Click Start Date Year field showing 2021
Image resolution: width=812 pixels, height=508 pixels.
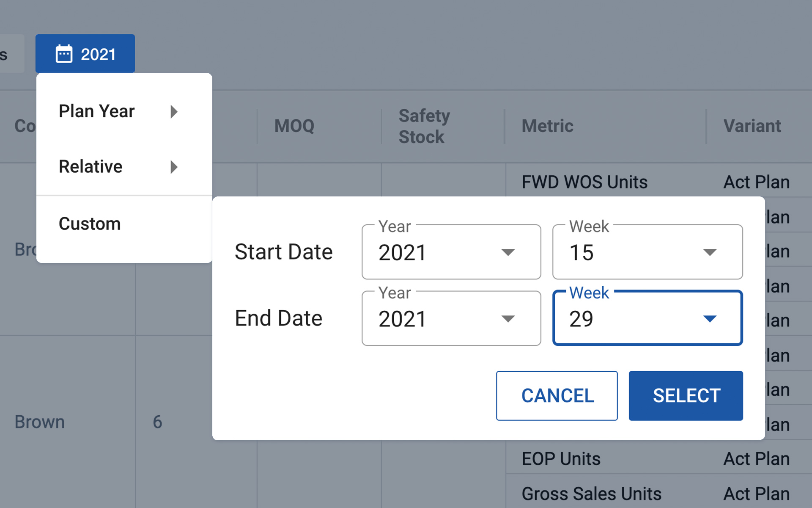(x=451, y=252)
